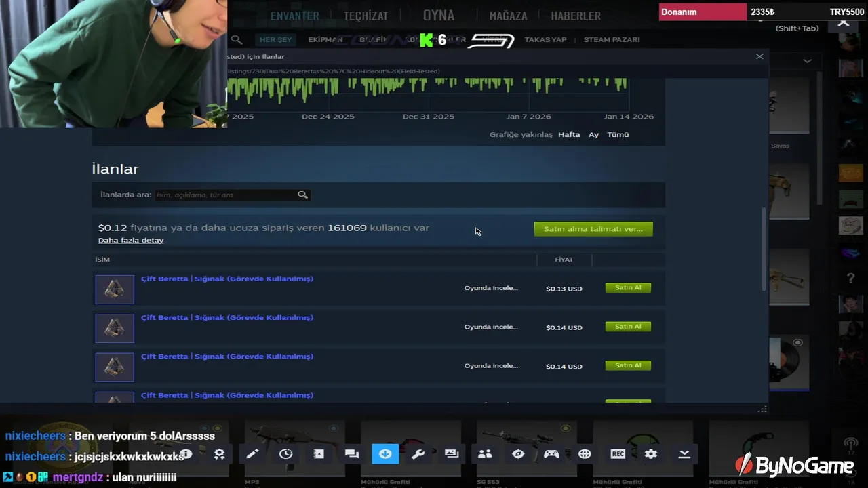Open the friends people icon in overlay toolbar
868x488 pixels.
pos(485,454)
